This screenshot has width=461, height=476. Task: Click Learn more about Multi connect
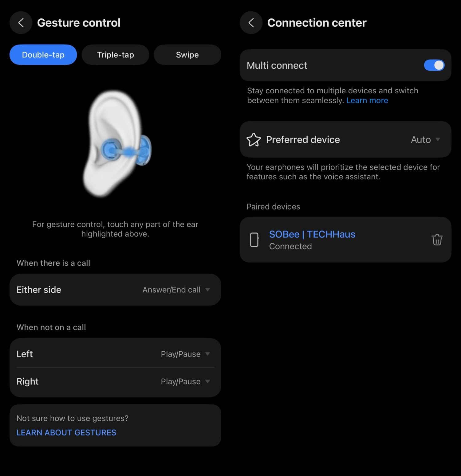[x=367, y=100]
